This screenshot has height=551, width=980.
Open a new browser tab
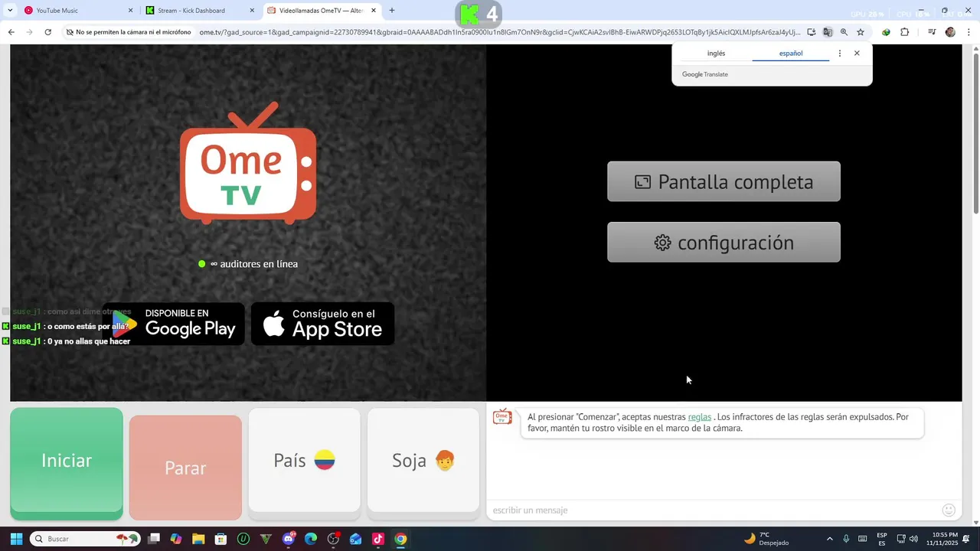(392, 11)
